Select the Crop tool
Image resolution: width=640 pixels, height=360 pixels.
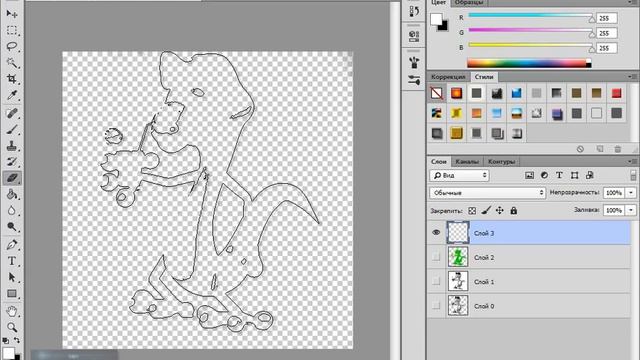tap(11, 78)
